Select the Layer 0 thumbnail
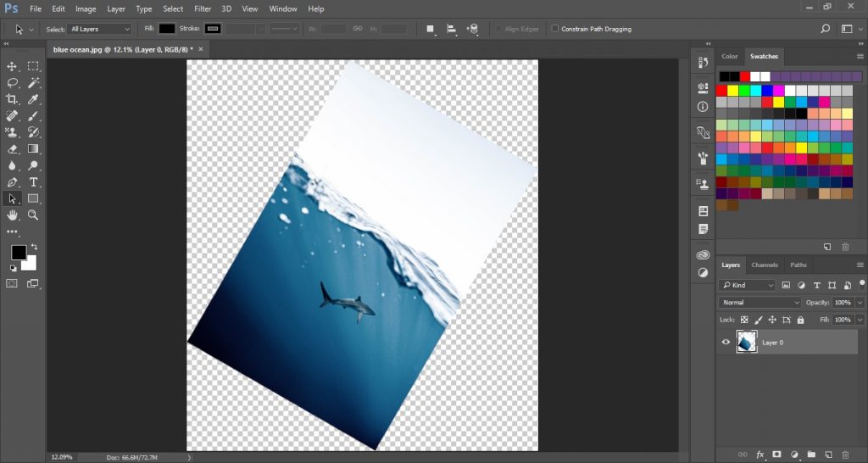 coord(747,343)
